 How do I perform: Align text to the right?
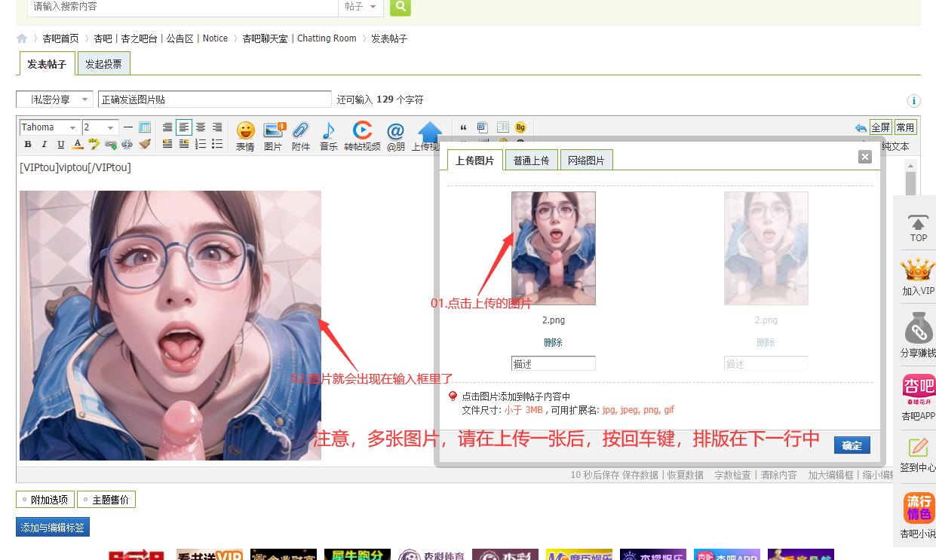217,127
